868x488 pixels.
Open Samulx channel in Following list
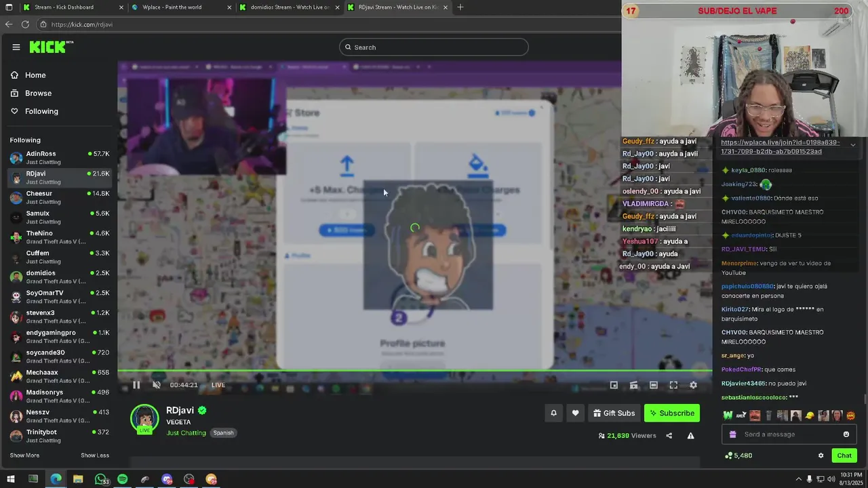60,217
